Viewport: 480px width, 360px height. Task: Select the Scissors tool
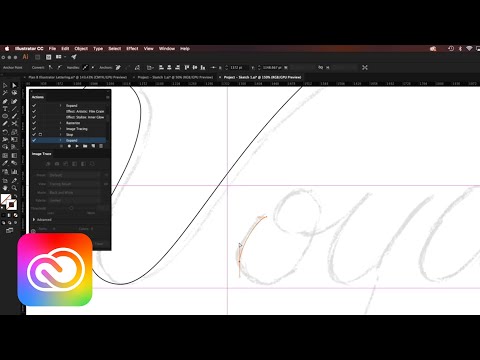pos(14,124)
